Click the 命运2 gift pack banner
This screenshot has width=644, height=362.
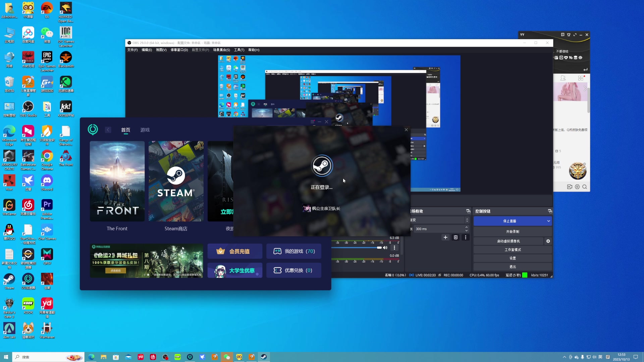(146, 261)
